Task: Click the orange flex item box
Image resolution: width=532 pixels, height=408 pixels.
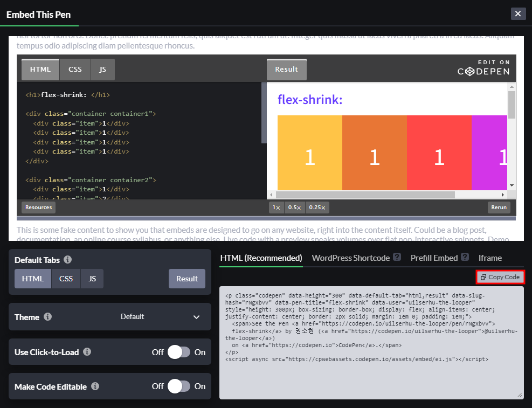Action: pos(375,153)
